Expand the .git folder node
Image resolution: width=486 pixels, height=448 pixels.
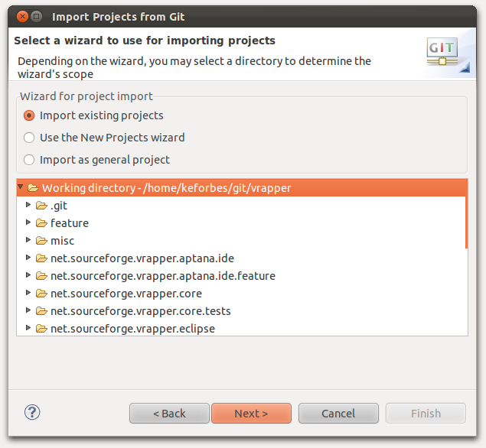click(x=28, y=205)
